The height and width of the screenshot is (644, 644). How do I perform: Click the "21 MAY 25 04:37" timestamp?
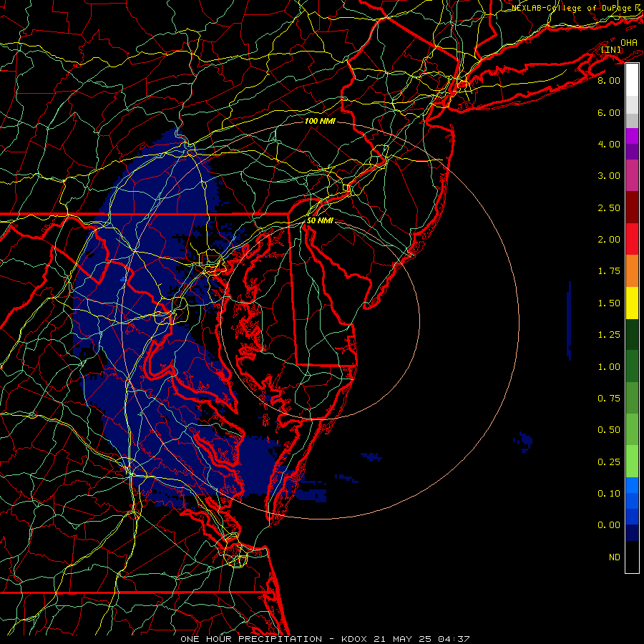point(421,639)
